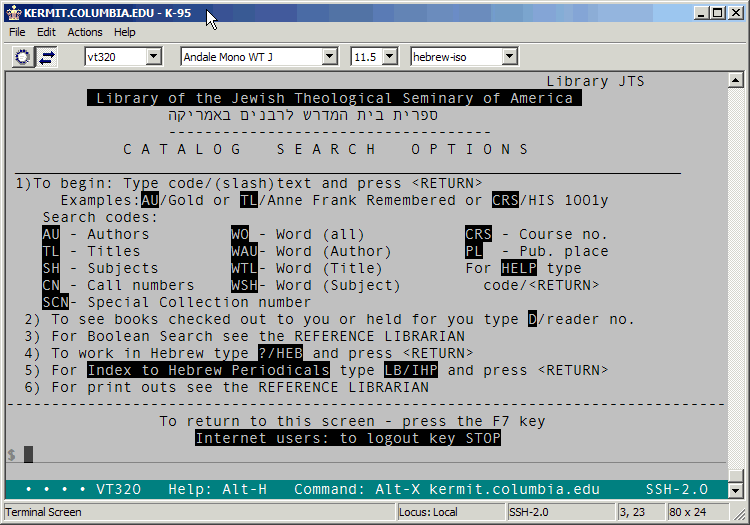Click the terminal prompt cursor line
The height and width of the screenshot is (525, 750).
point(29,454)
